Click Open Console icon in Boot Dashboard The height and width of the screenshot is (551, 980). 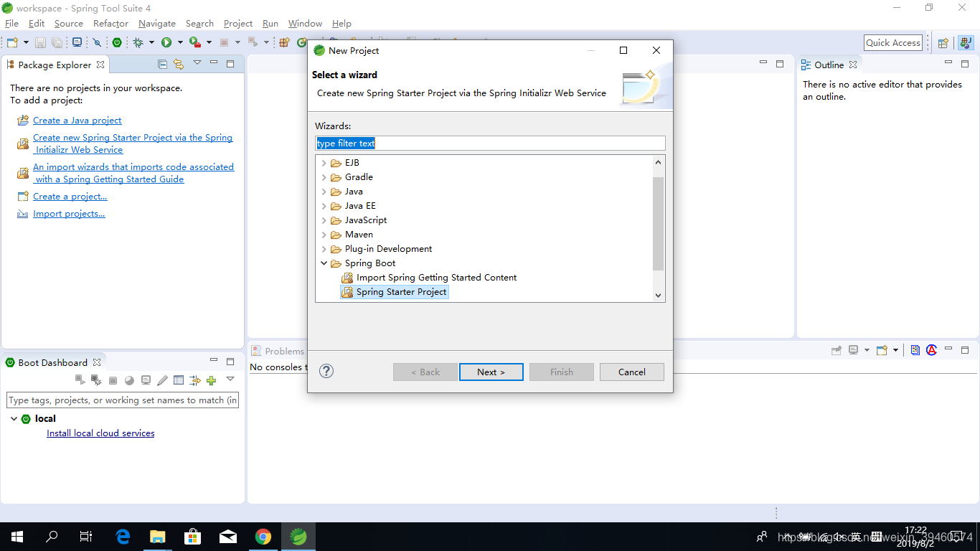coord(146,380)
